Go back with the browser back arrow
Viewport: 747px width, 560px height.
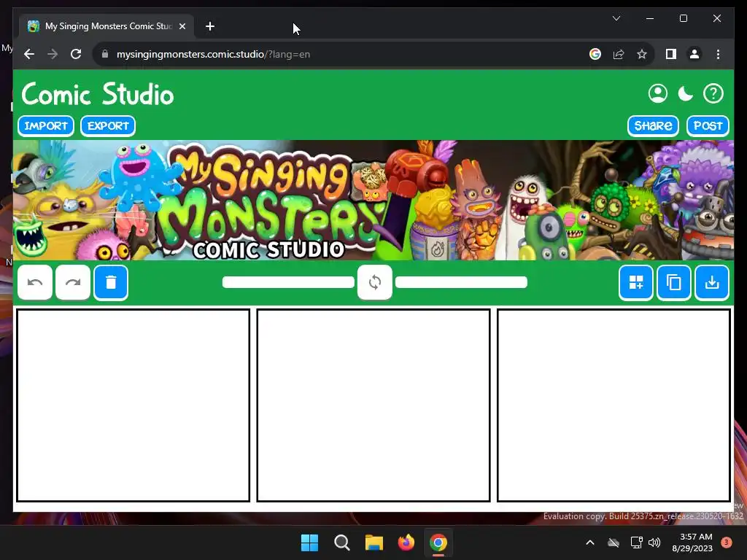point(29,54)
